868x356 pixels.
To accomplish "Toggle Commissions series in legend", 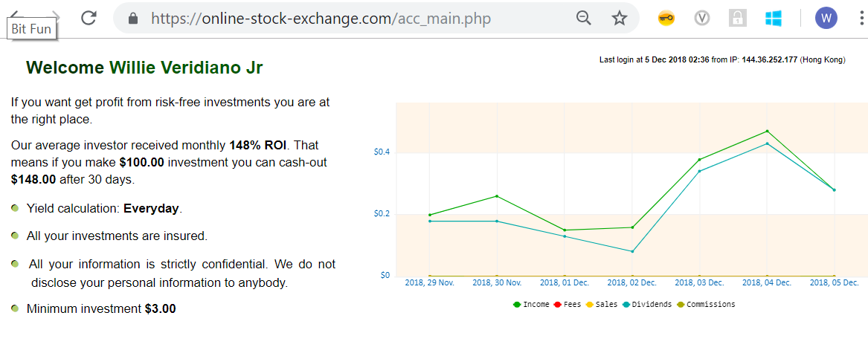I will pyautogui.click(x=707, y=305).
